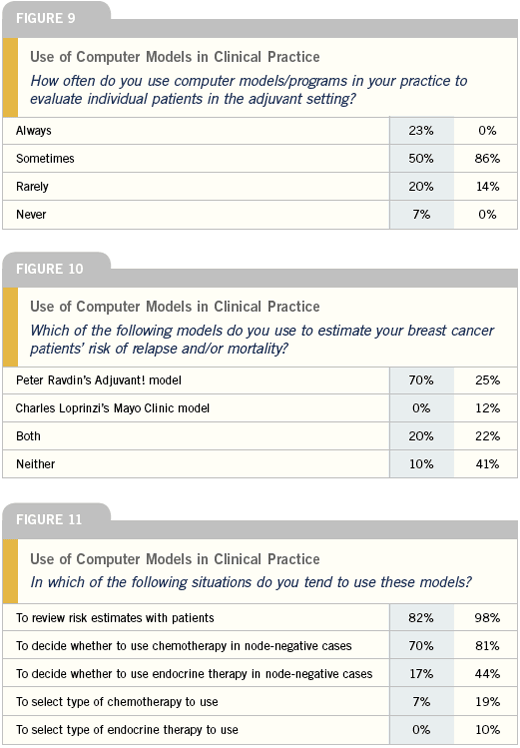
Task: Select Figure 10's question about breast cancer models
Action: point(262,339)
